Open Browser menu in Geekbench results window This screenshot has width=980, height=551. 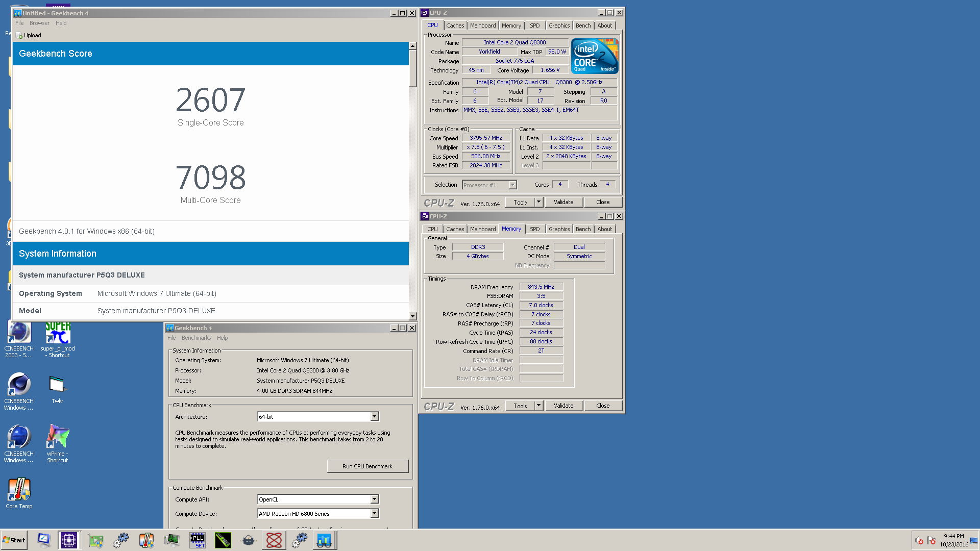tap(39, 23)
